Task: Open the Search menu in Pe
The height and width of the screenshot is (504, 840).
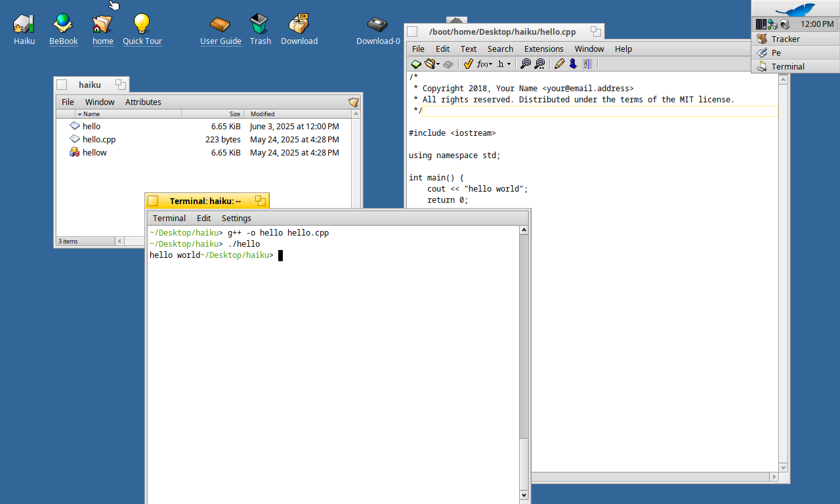Action: (x=500, y=49)
